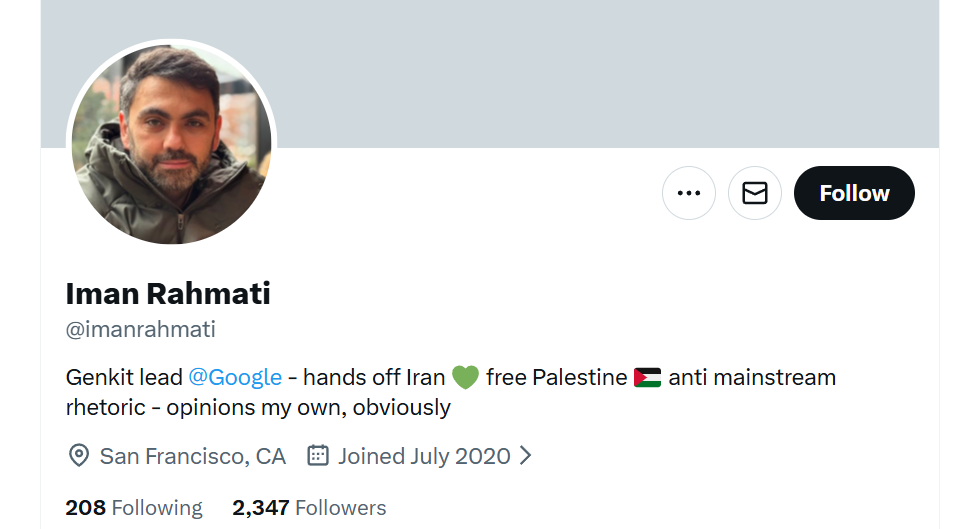Screen dimensions: 969x529
Task: Follow Iman Rahmati's account
Action: [854, 193]
